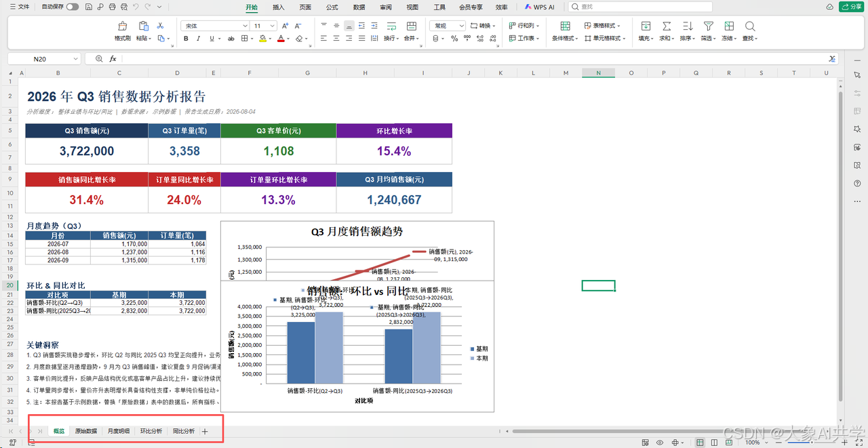Click the Sort (排序) icon
Image resolution: width=868 pixels, height=448 pixels.
point(687,26)
